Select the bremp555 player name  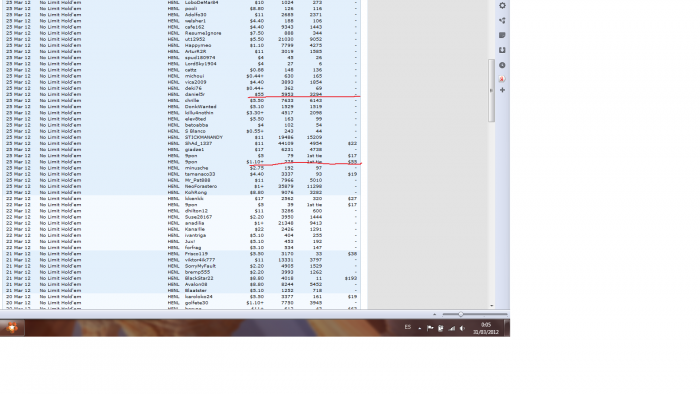click(197, 272)
